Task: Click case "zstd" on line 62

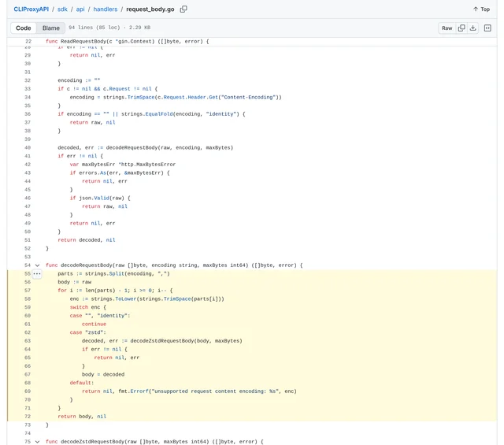Action: (87, 332)
